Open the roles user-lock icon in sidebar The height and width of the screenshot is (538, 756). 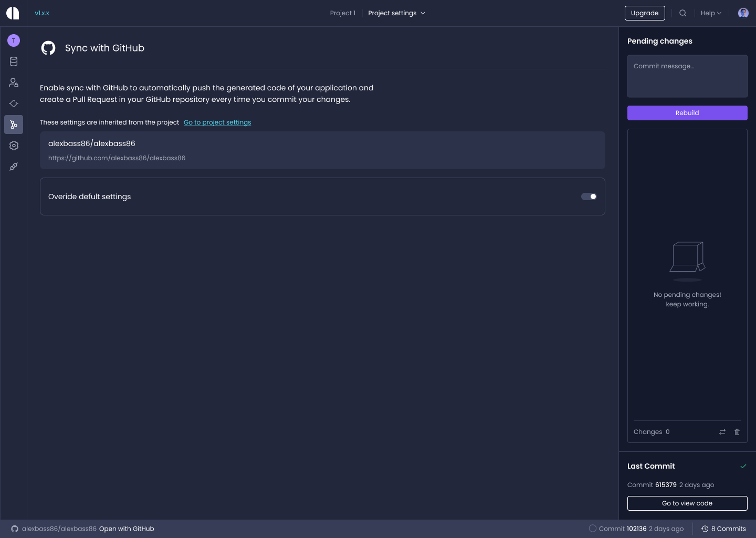[x=14, y=82]
